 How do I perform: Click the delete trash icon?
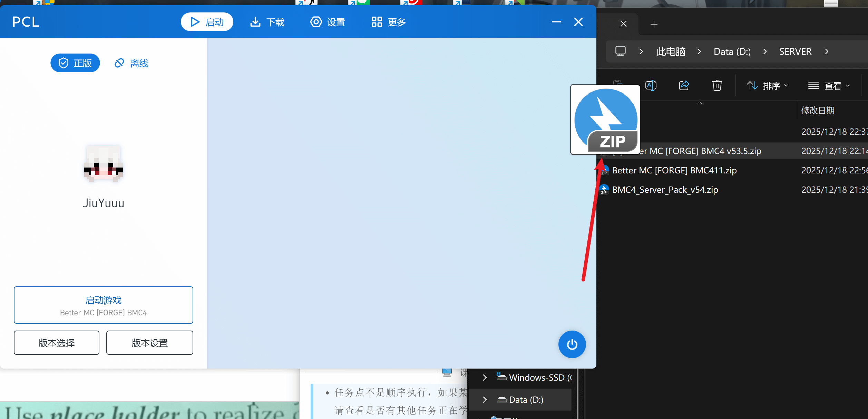[717, 85]
